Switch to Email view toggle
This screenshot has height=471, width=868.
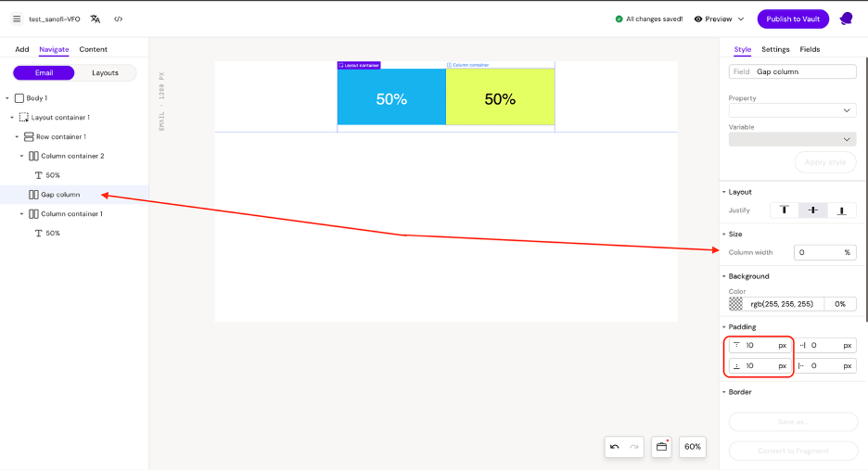point(44,72)
